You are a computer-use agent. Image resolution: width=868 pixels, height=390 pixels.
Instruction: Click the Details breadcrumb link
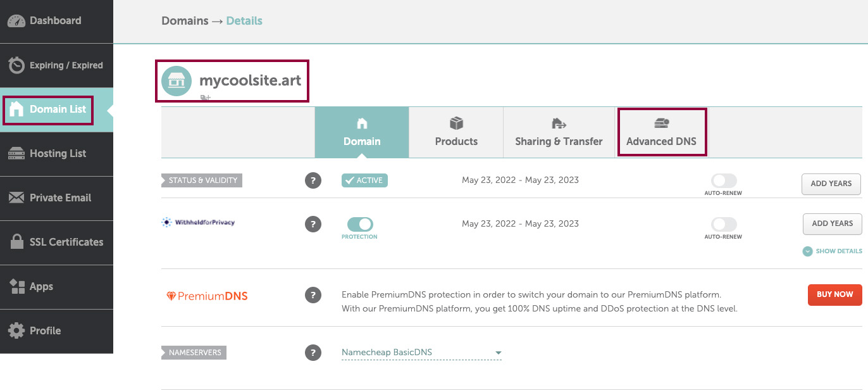pos(244,21)
